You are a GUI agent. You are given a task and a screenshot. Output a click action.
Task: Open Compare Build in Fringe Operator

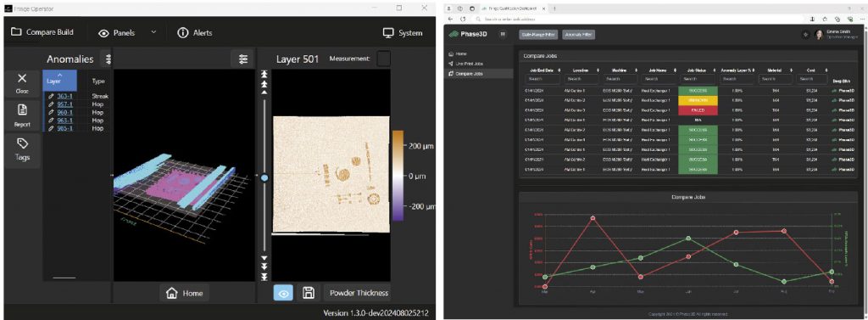click(42, 32)
